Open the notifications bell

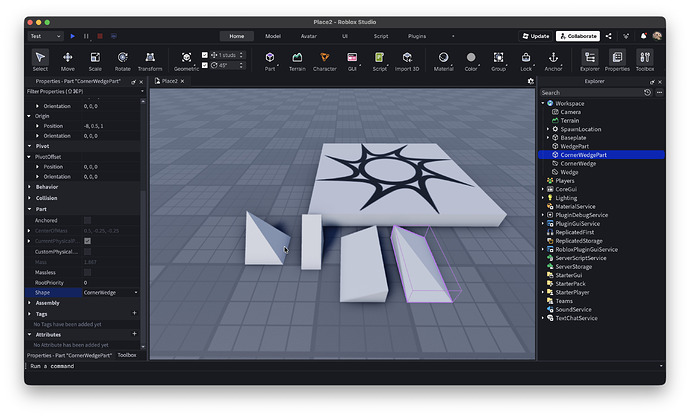643,36
